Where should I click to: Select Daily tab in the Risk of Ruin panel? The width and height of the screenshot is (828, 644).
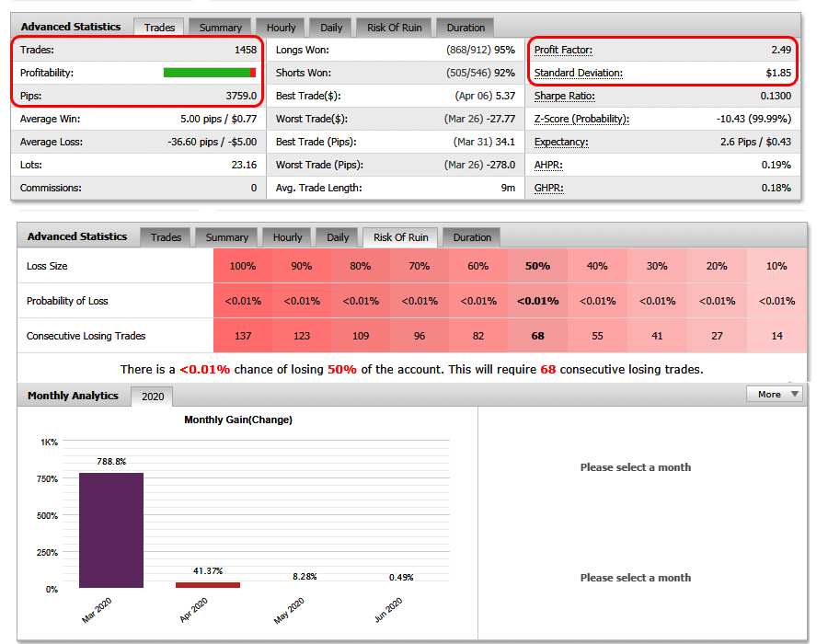pyautogui.click(x=338, y=237)
